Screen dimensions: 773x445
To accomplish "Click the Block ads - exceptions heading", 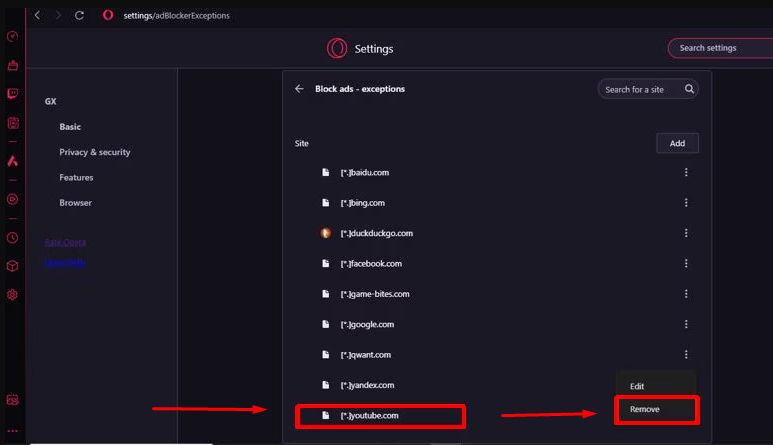I will (x=360, y=89).
